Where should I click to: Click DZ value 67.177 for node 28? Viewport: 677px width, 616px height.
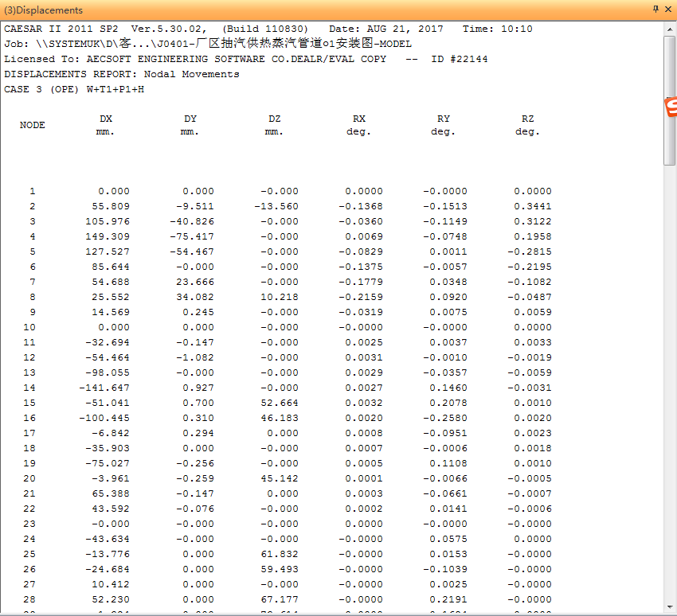282,599
